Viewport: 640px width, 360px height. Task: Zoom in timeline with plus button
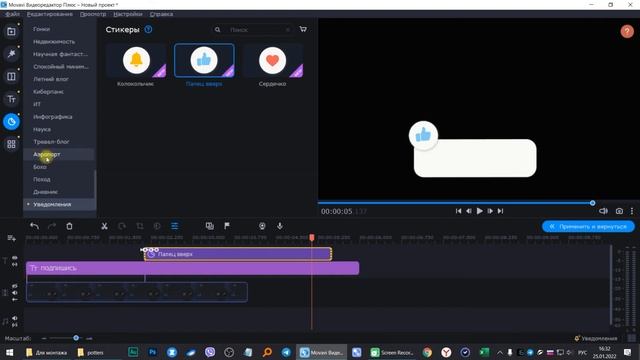tap(89, 338)
